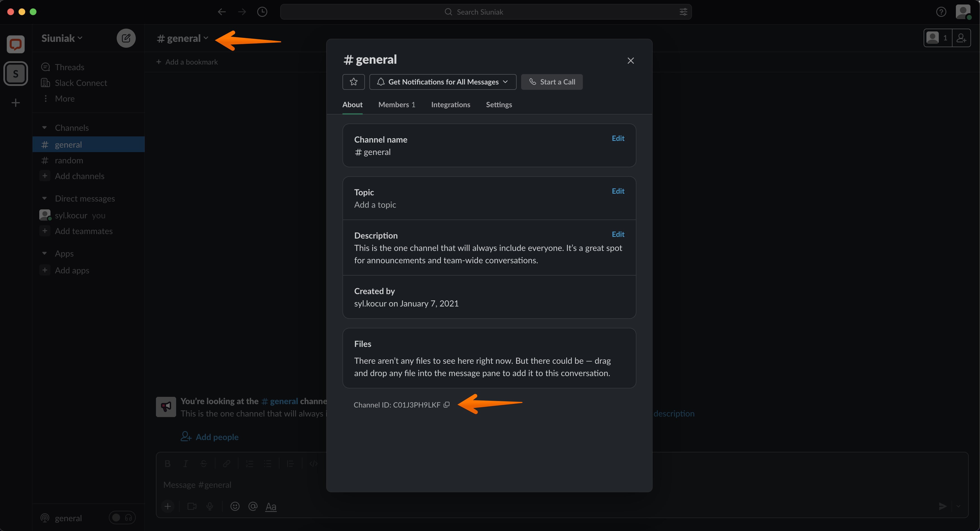Switch to the Members tab
Image resolution: width=980 pixels, height=531 pixels.
(x=396, y=105)
